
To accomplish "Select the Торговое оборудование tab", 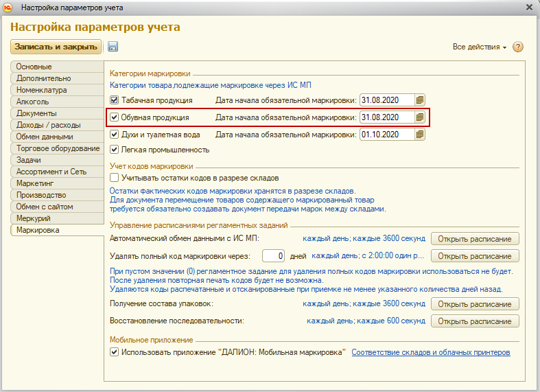I will pos(57,148).
